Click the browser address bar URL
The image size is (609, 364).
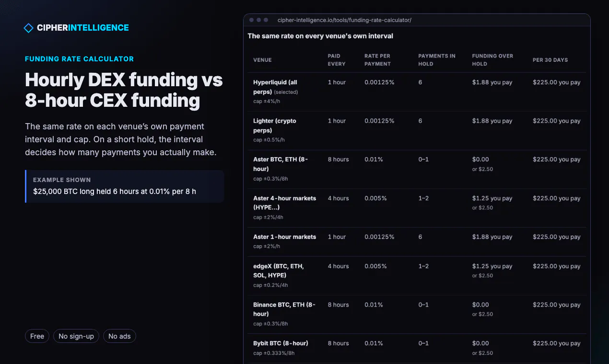[344, 20]
